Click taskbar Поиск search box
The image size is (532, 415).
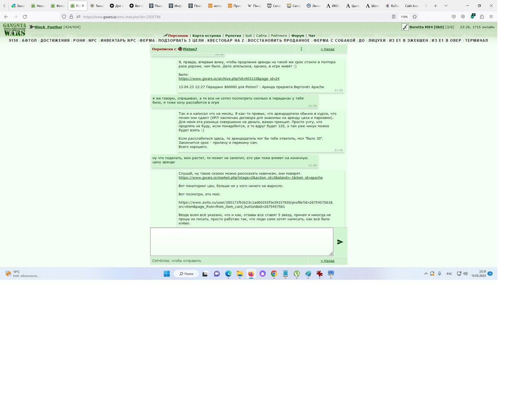(x=186, y=274)
